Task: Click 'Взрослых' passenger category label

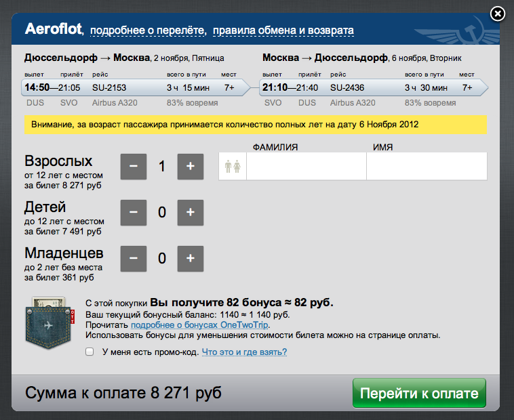Action: (58, 161)
